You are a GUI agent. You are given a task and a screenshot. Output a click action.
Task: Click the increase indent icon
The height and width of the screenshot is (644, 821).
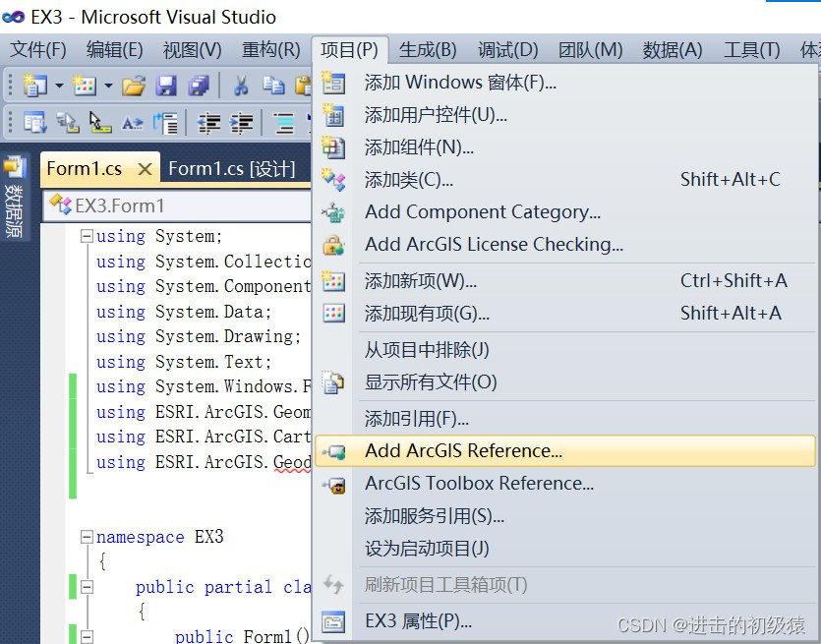(241, 123)
